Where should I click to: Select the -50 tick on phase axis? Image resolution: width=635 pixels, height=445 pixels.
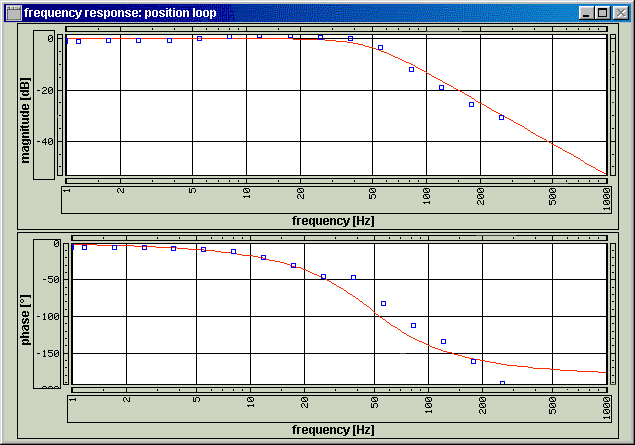click(x=51, y=279)
